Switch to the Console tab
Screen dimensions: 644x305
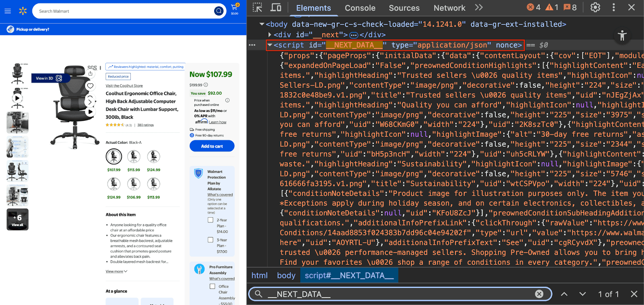(x=360, y=8)
